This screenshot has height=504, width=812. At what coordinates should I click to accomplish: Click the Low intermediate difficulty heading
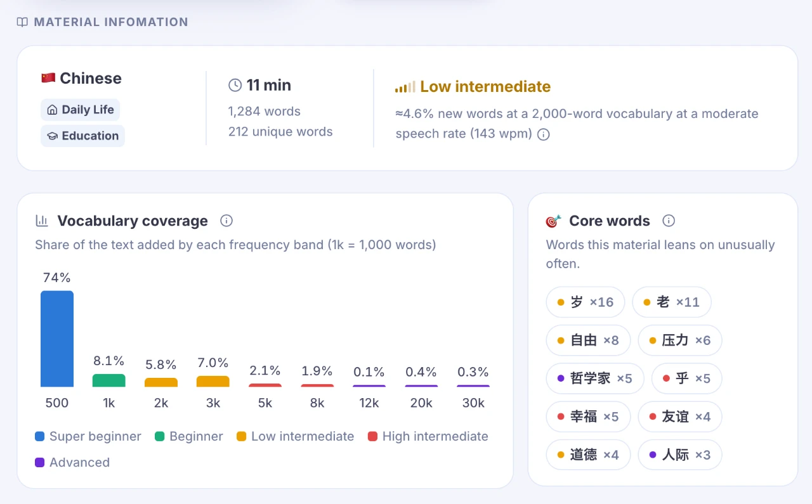485,87
